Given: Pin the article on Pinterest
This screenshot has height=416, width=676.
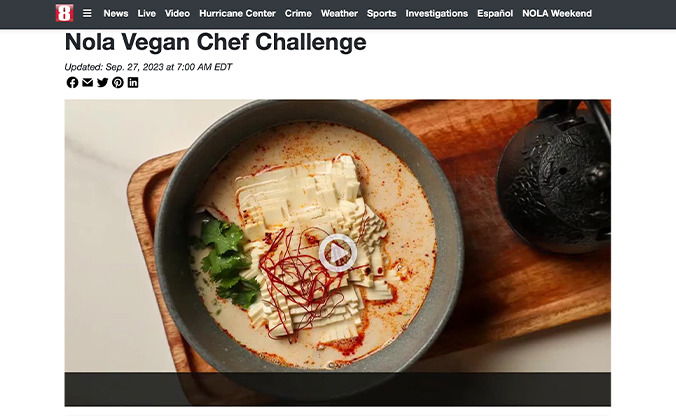Looking at the screenshot, I should pyautogui.click(x=118, y=82).
